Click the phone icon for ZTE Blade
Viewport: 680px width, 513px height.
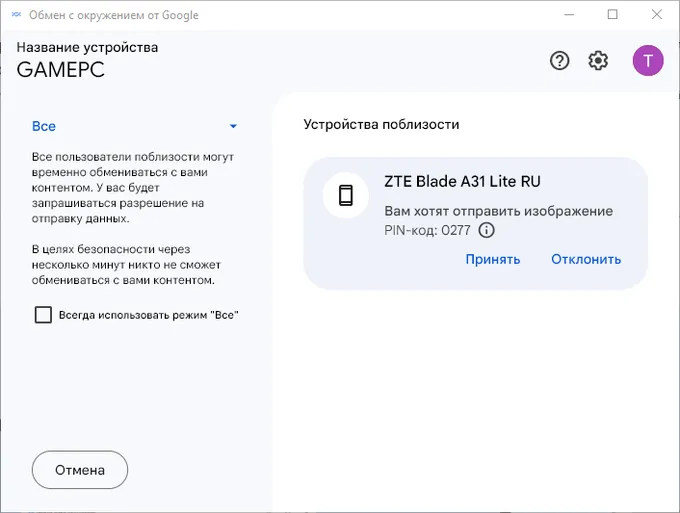(x=346, y=195)
